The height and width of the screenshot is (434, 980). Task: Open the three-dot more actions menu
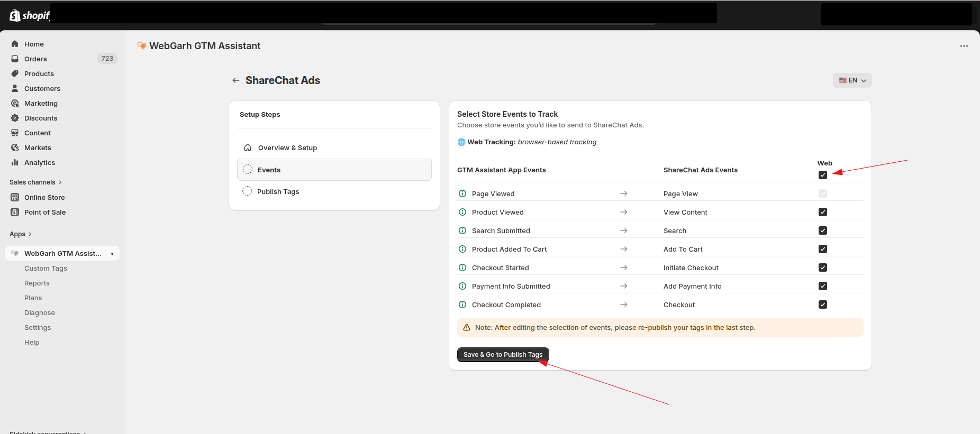click(x=964, y=46)
